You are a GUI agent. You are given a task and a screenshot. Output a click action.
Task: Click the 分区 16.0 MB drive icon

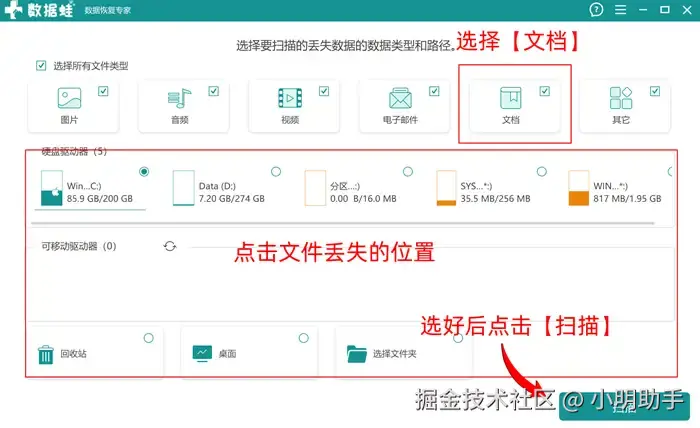tap(315, 188)
